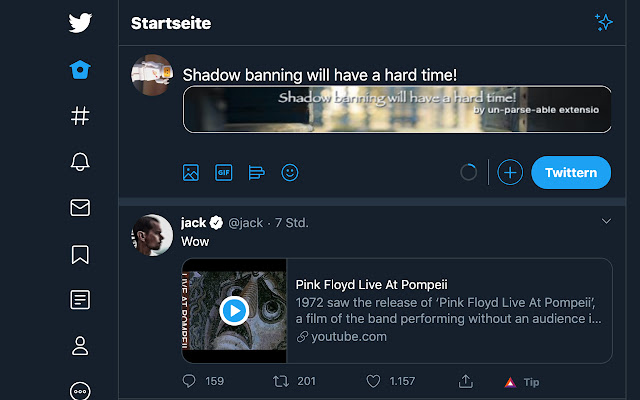Viewport: 640px width, 400px height.
Task: Open the Explore hashtag page
Action: pyautogui.click(x=81, y=116)
